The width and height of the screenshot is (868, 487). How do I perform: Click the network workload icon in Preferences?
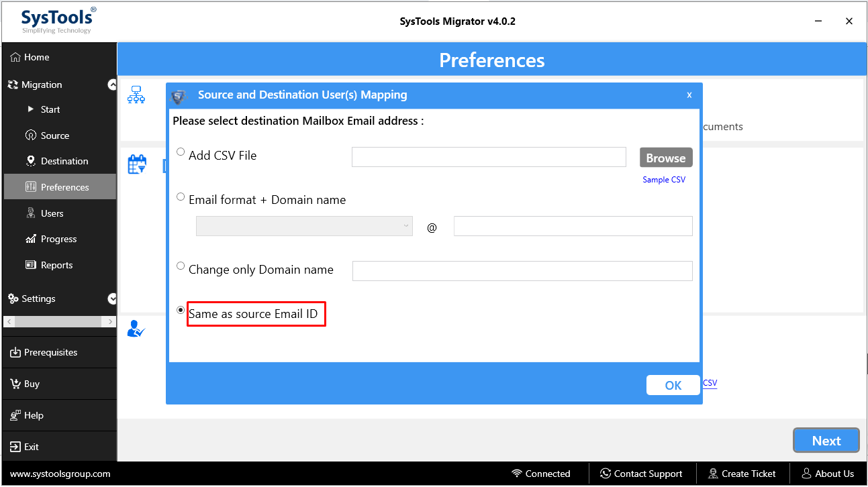click(136, 95)
